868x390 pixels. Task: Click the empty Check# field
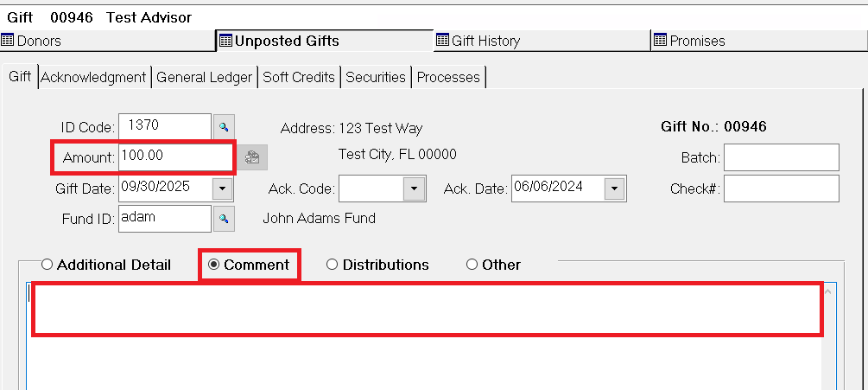(x=782, y=189)
